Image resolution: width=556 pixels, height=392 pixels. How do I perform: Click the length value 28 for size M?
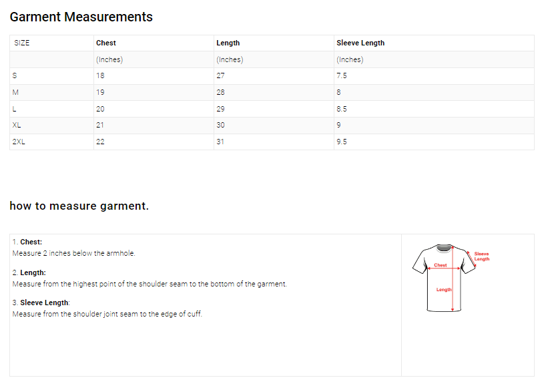click(x=220, y=92)
